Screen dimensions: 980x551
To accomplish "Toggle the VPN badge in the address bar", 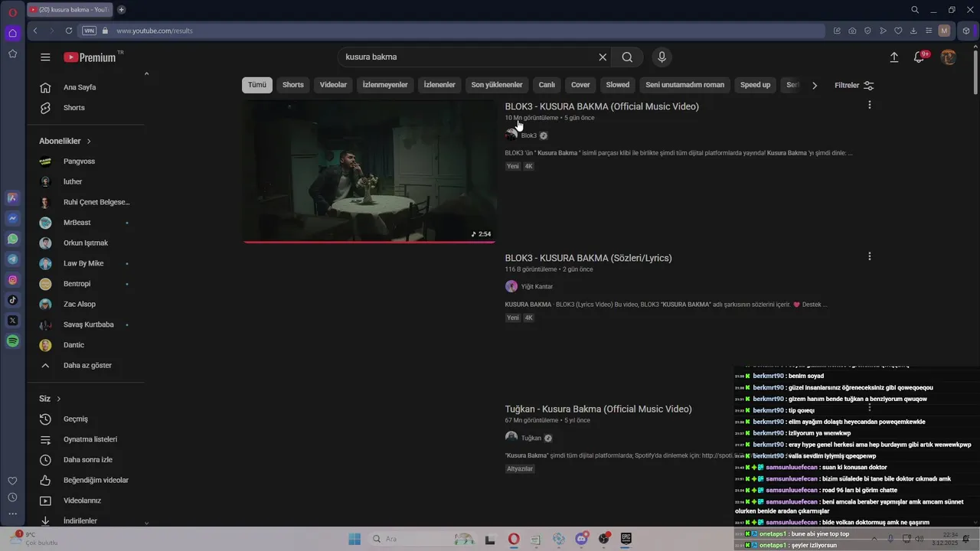I will tap(90, 31).
